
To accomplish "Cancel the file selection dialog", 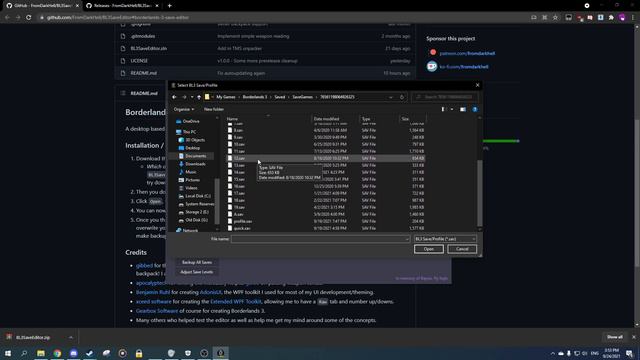I will (462, 249).
